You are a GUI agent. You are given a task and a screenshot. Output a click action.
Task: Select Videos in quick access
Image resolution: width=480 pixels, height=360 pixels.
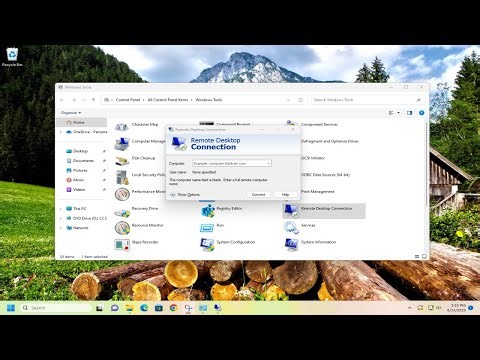[79, 190]
